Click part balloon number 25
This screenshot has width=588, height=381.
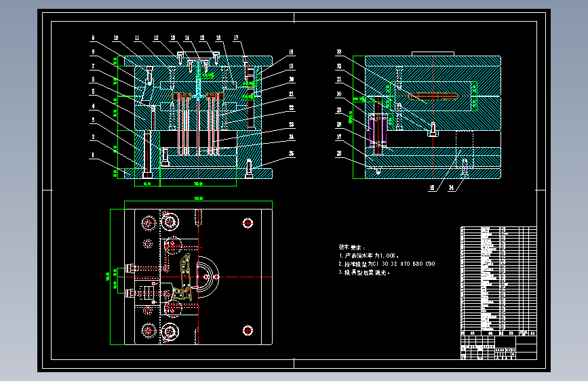pyautogui.click(x=292, y=153)
